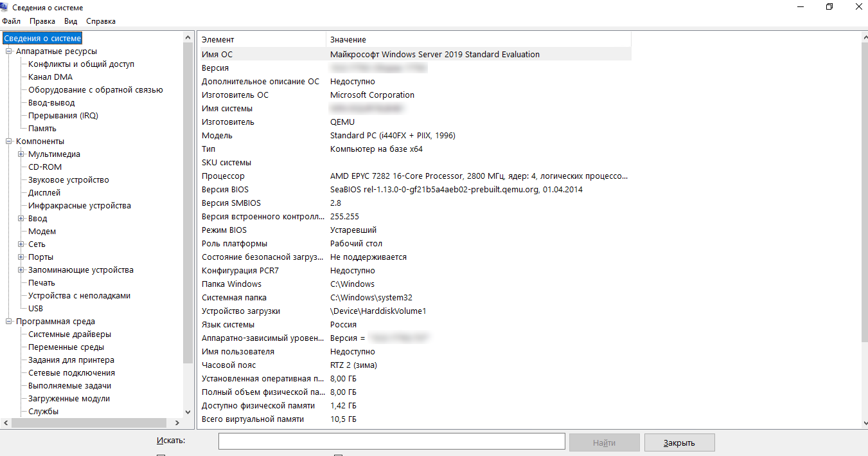Viewport: 868px width, 456px height.
Task: Click the tree panel's scroll-down arrow
Action: click(x=188, y=412)
